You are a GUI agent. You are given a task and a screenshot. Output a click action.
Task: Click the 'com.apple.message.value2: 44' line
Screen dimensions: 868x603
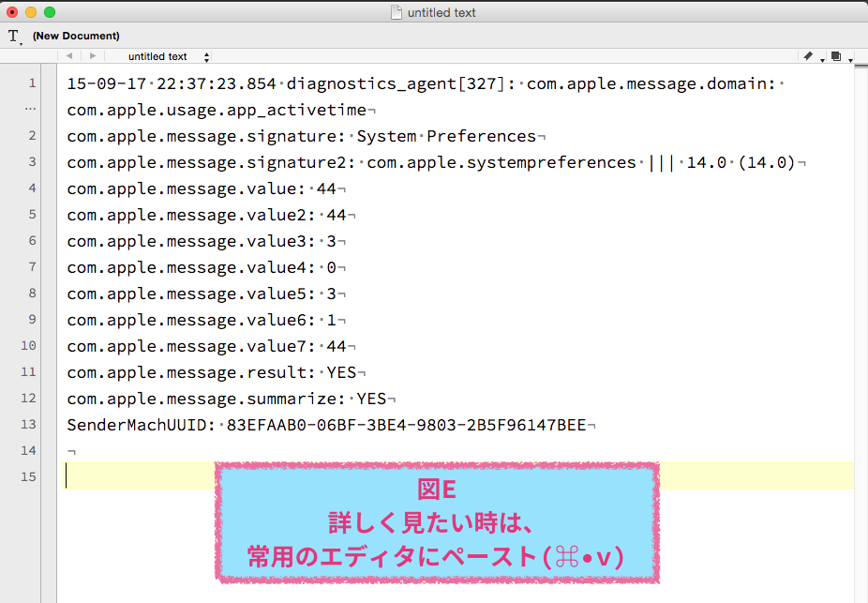[x=206, y=215]
